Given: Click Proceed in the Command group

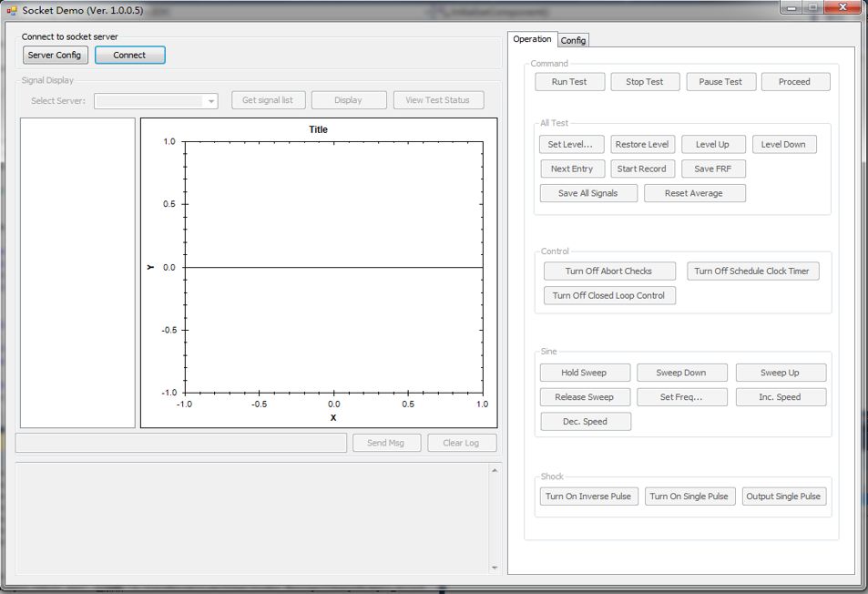Looking at the screenshot, I should tap(795, 81).
